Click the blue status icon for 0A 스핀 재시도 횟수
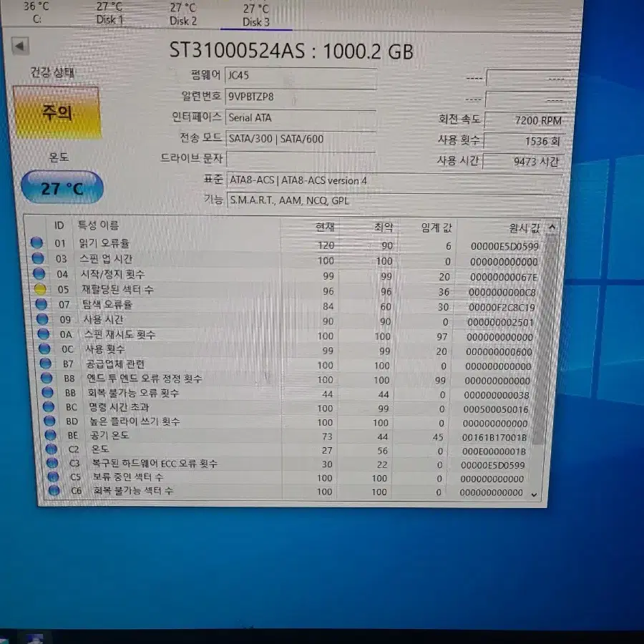The width and height of the screenshot is (644, 644). (44, 333)
